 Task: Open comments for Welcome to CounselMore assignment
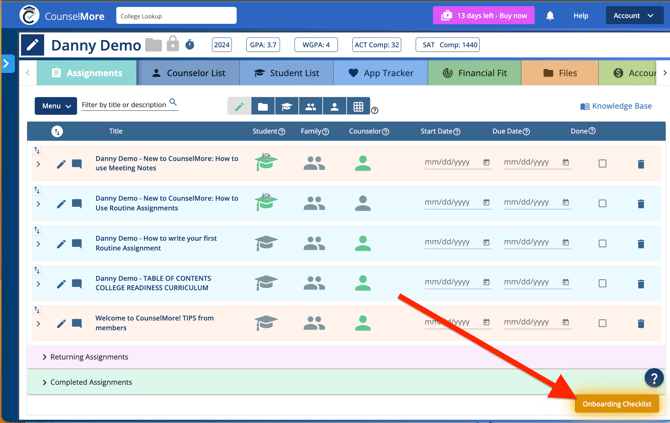[77, 324]
